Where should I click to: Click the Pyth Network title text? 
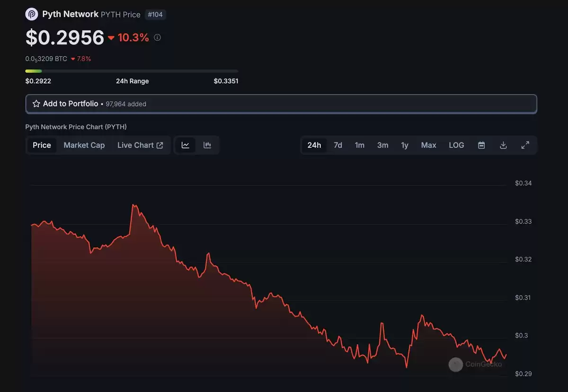tap(71, 14)
